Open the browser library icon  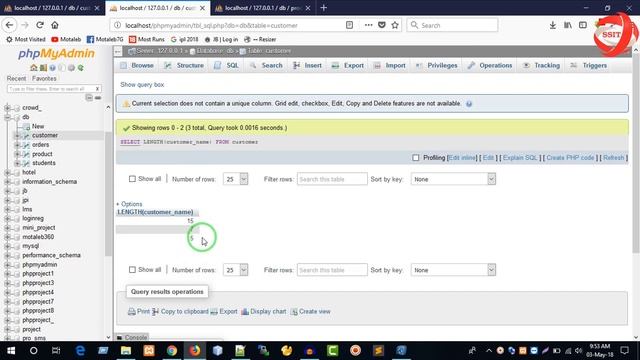[x=568, y=25]
